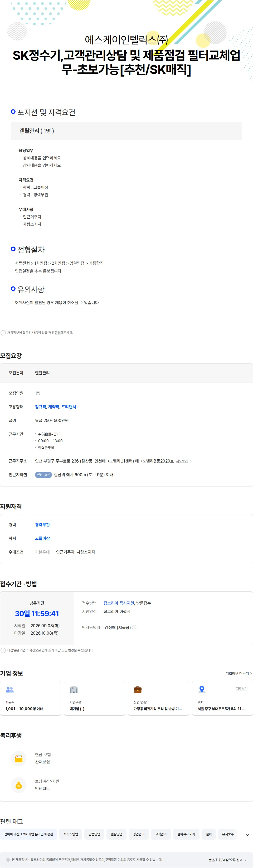This screenshot has width=253, height=868.
Task: Click the 인천 부평구 주부토로 236 address
Action: point(105,461)
